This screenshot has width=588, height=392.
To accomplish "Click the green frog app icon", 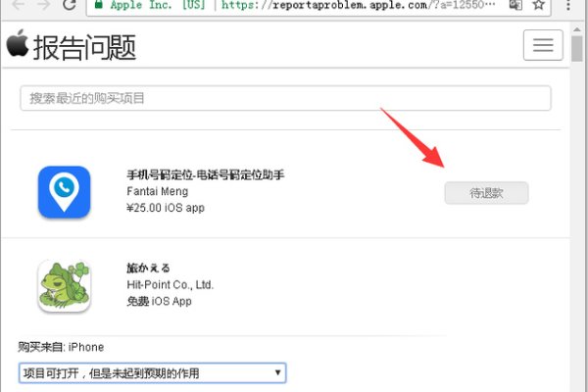I will [64, 286].
